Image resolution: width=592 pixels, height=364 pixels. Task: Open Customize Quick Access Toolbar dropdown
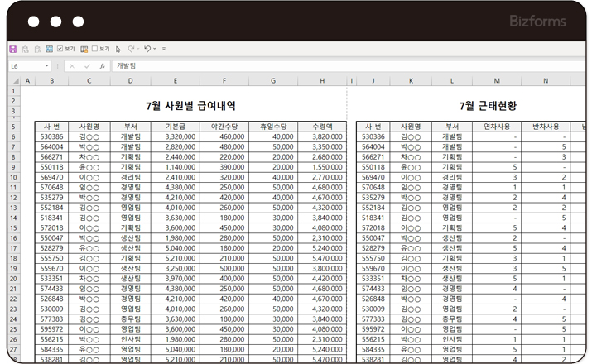pos(163,49)
